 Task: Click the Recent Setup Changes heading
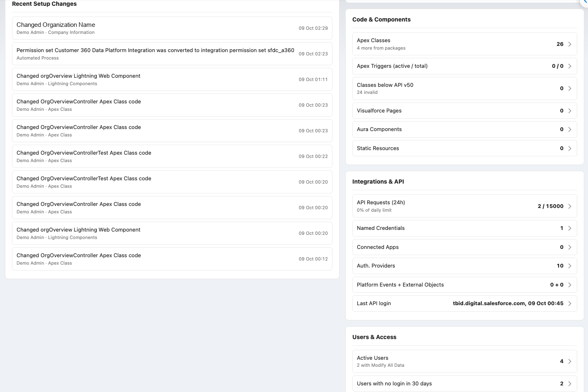tap(44, 4)
